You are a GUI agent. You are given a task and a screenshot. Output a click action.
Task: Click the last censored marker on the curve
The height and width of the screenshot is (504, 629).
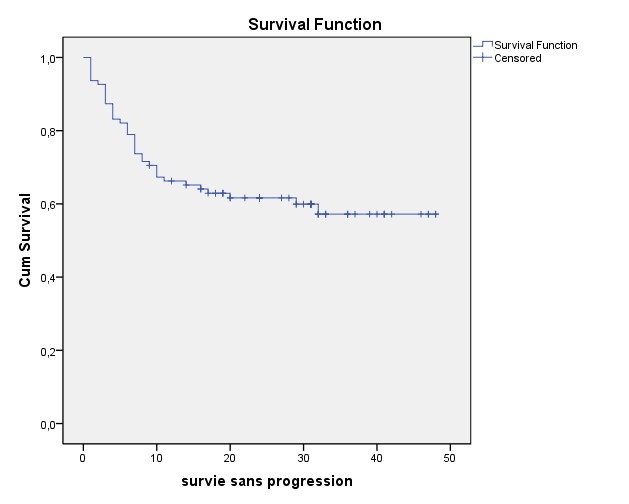(x=436, y=214)
